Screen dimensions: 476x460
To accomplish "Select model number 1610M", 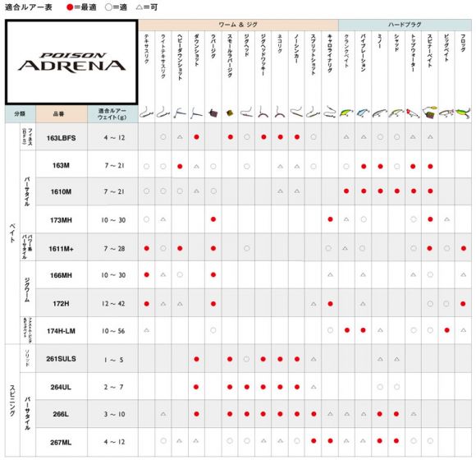I will tap(61, 192).
